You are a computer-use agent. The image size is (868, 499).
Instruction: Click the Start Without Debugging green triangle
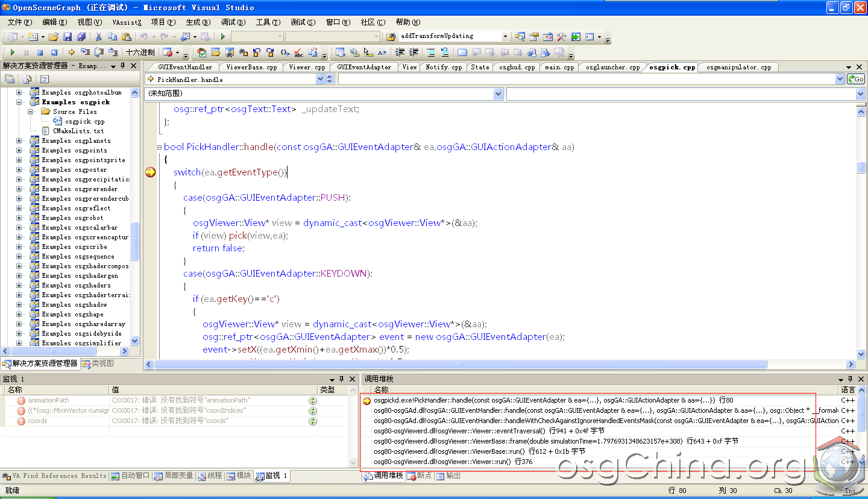point(222,36)
